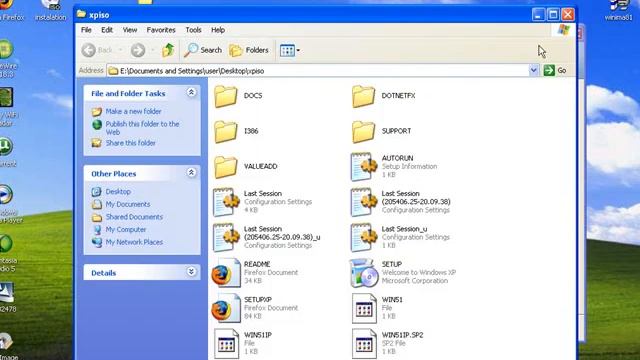The width and height of the screenshot is (640, 360).
Task: Go up one folder level
Action: pyautogui.click(x=168, y=50)
